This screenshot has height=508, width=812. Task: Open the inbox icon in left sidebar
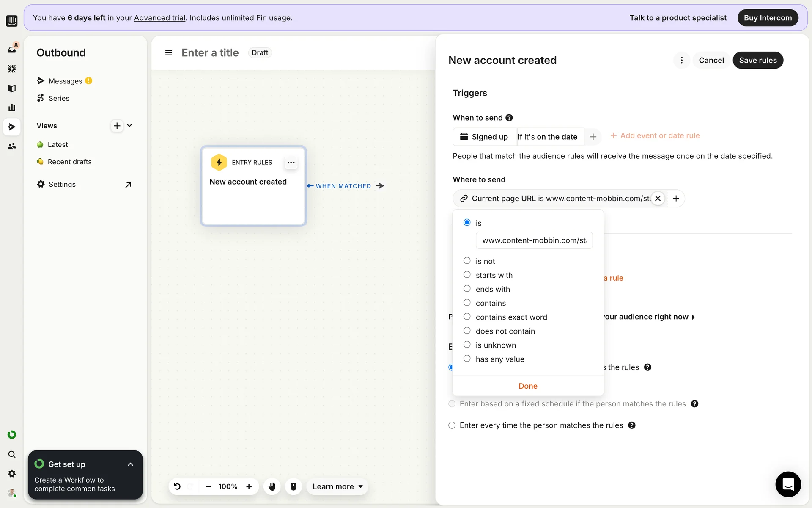pyautogui.click(x=12, y=49)
